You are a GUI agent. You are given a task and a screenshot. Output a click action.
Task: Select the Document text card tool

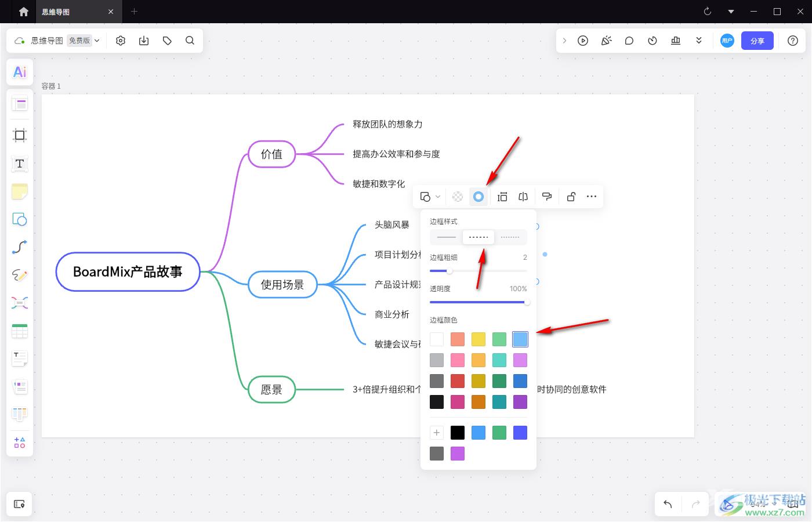coord(20,358)
